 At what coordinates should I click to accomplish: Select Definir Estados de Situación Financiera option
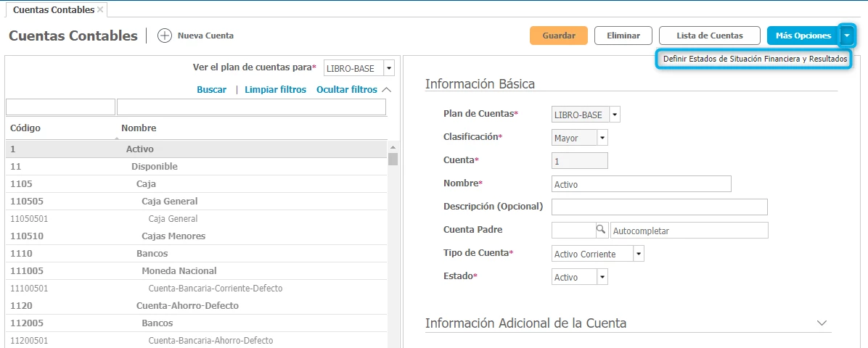[x=755, y=59]
